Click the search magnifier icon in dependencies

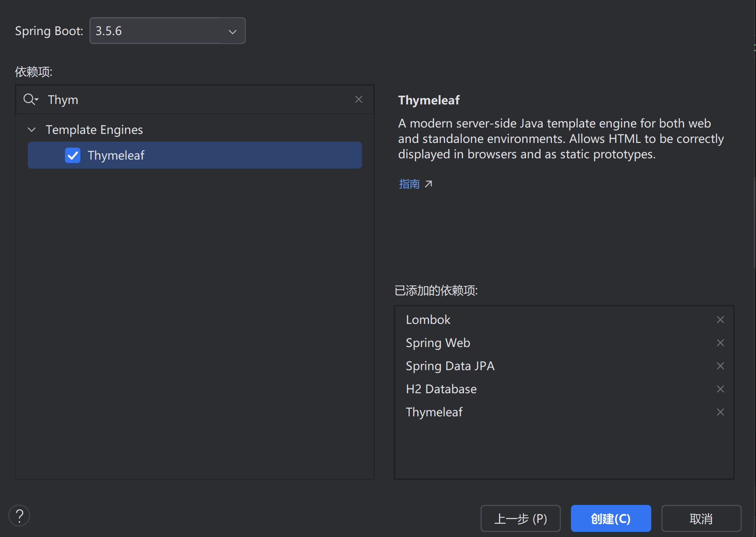coord(30,99)
